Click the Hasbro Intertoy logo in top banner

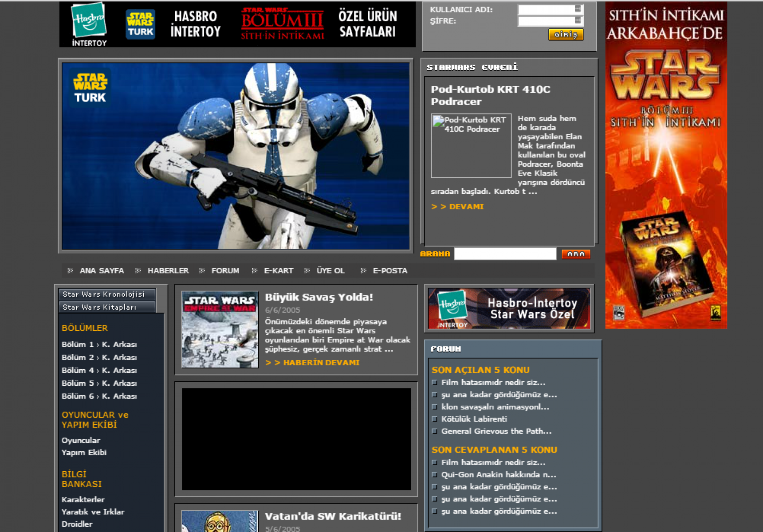[x=89, y=24]
